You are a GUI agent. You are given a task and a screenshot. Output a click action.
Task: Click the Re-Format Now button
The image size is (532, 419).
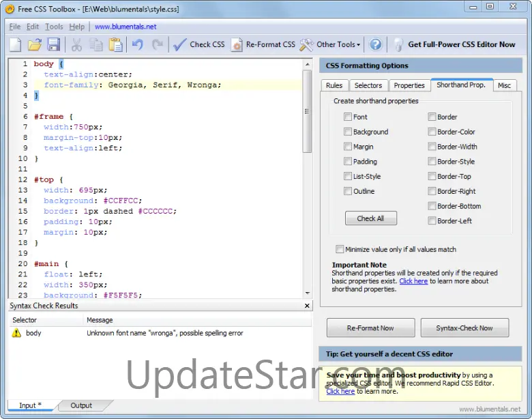coord(370,328)
